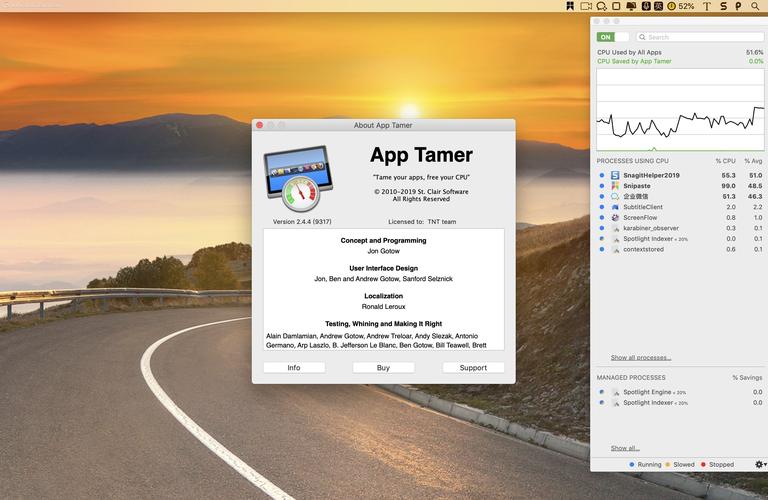Screen dimensions: 768x500
Task: Toggle running status dot for SnagitHelper2019
Action: tap(601, 175)
